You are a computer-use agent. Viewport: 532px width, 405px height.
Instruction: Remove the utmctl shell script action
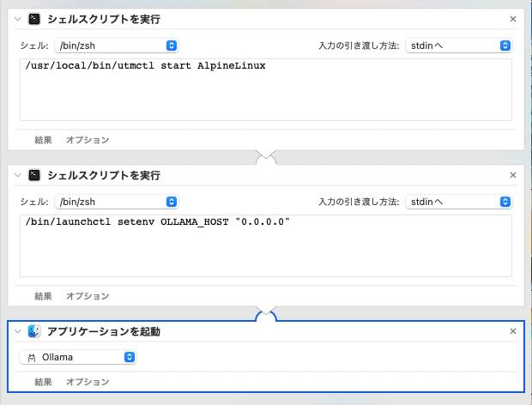point(513,18)
